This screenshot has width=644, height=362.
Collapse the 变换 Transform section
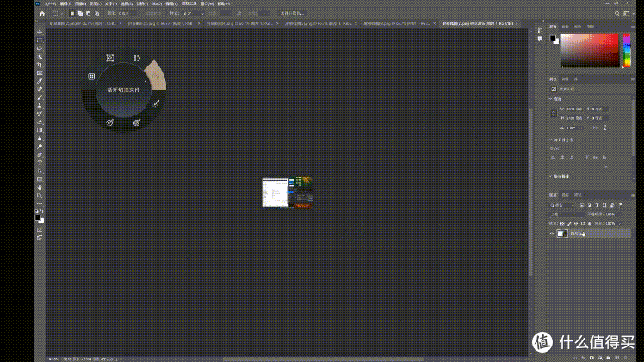point(551,99)
